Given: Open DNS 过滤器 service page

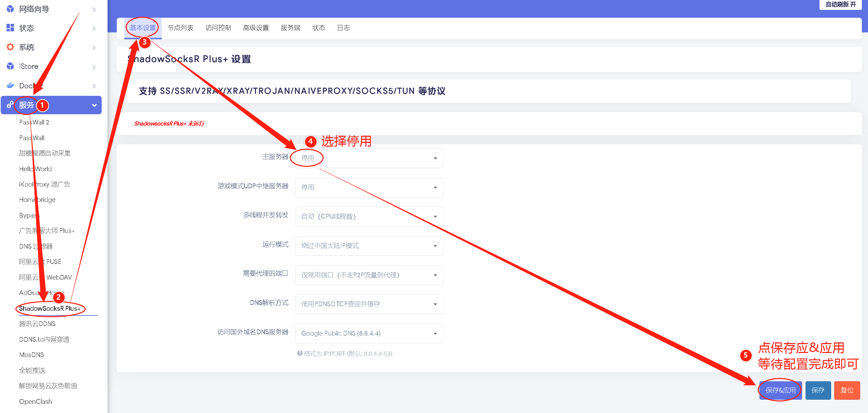Looking at the screenshot, I should click(36, 247).
